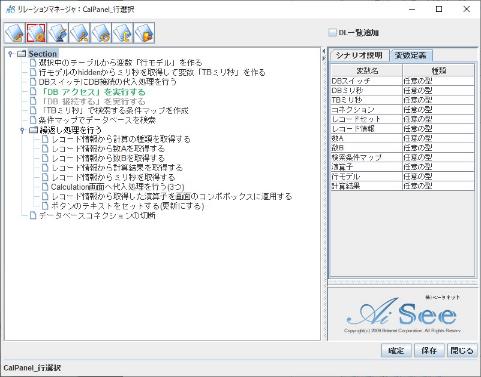This screenshot has width=481, height=377.
Task: Click the right-pointing split pane arrow
Action: [x=323, y=58]
